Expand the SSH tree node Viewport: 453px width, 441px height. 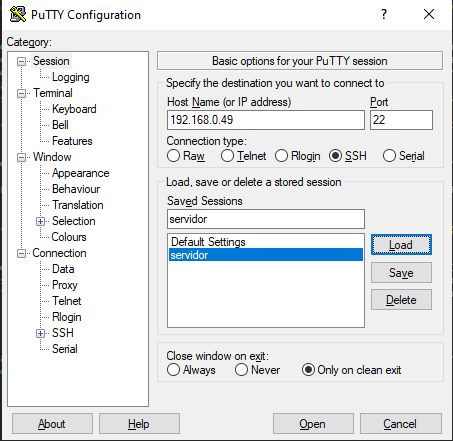pyautogui.click(x=40, y=333)
